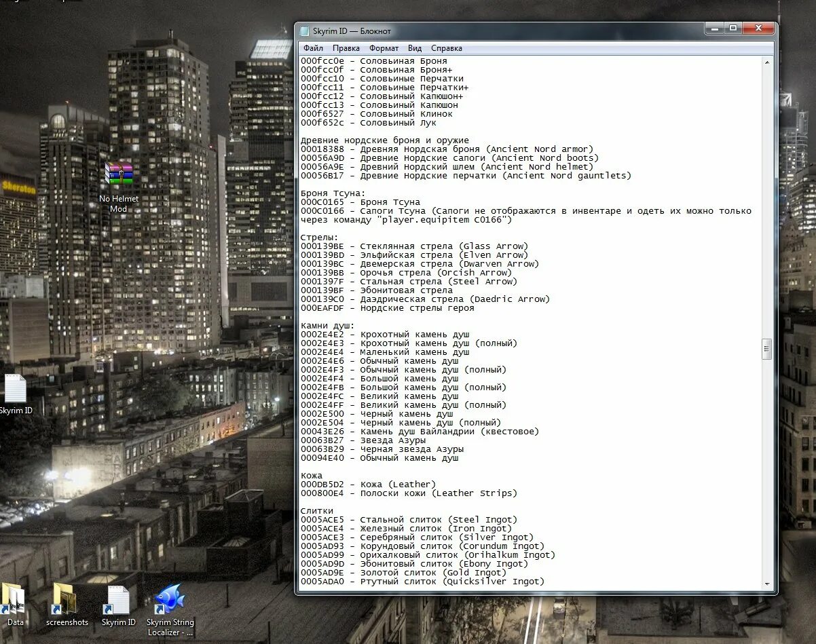The width and height of the screenshot is (816, 644).
Task: Click the heading Камни душ:
Action: [x=328, y=326]
